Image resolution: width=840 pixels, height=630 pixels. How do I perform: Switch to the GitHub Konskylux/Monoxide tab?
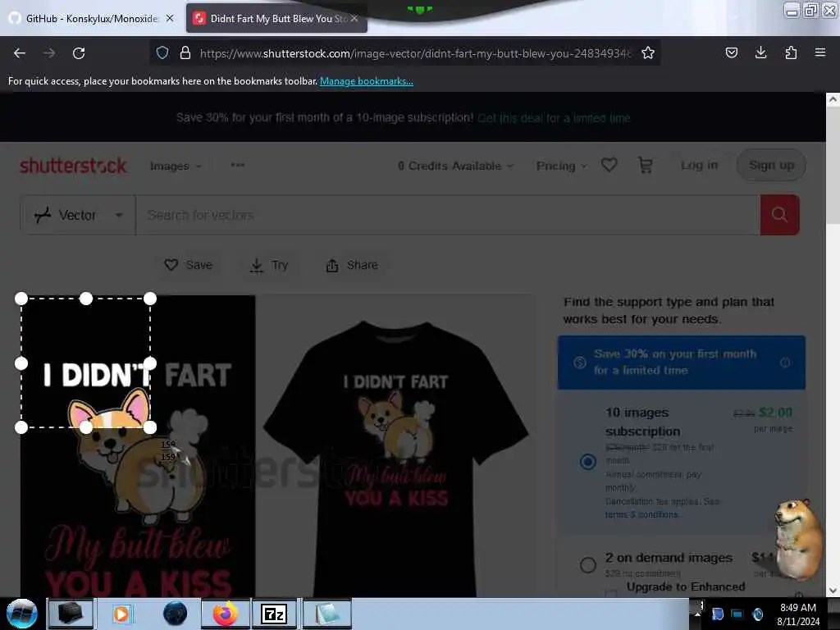(92, 19)
